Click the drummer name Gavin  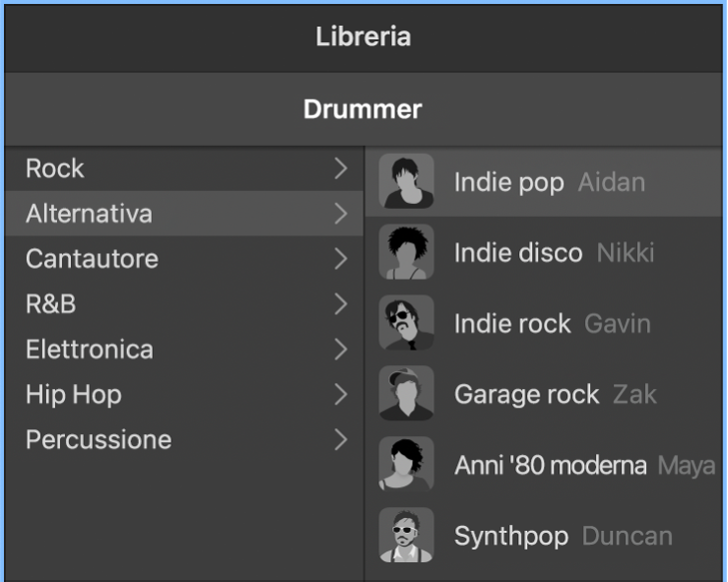[x=618, y=324]
